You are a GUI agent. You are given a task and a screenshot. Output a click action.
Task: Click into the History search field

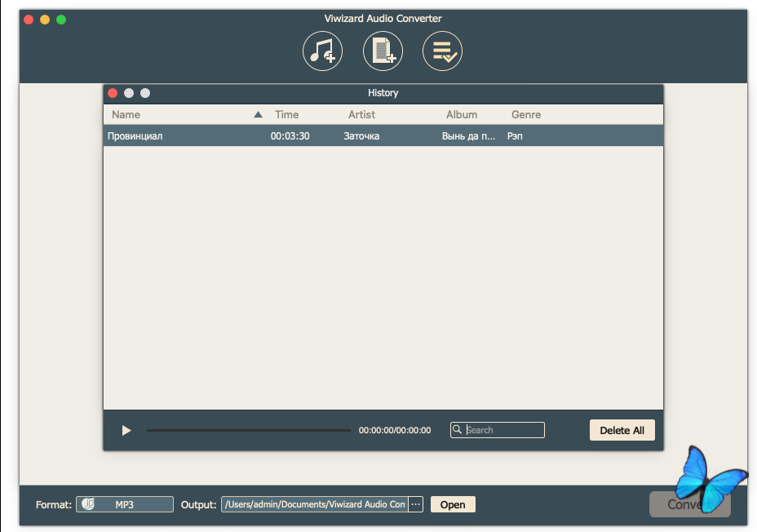(x=503, y=430)
